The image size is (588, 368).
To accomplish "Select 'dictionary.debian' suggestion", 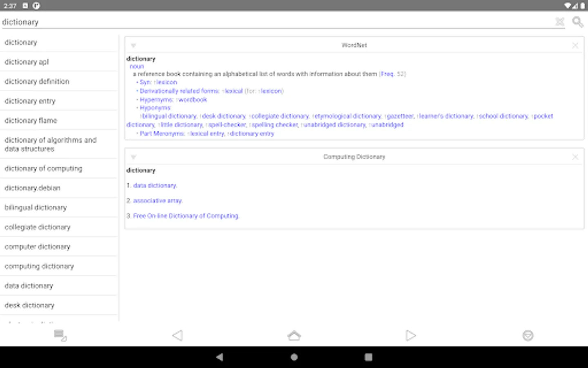I will pos(59,188).
